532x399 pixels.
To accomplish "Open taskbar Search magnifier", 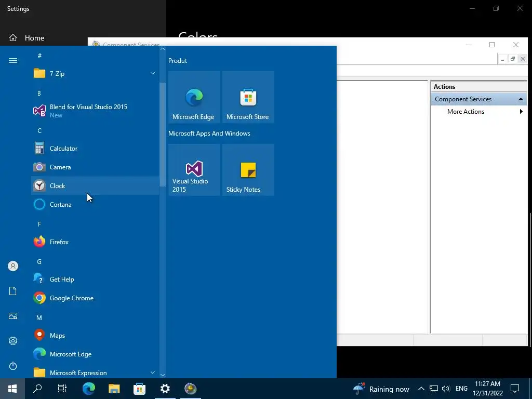I will coord(37,389).
